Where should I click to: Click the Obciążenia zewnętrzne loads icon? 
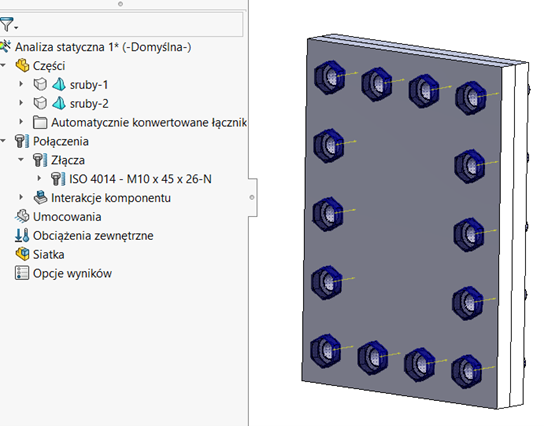(22, 235)
